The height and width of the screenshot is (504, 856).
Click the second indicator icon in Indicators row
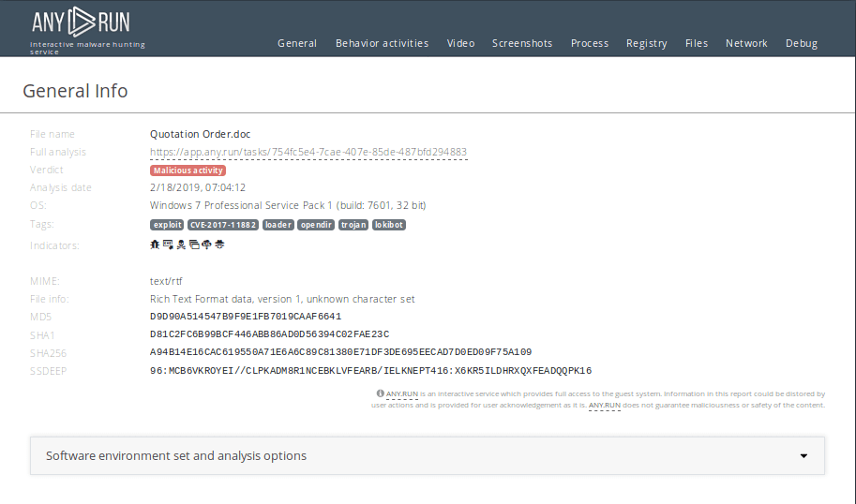click(x=167, y=245)
